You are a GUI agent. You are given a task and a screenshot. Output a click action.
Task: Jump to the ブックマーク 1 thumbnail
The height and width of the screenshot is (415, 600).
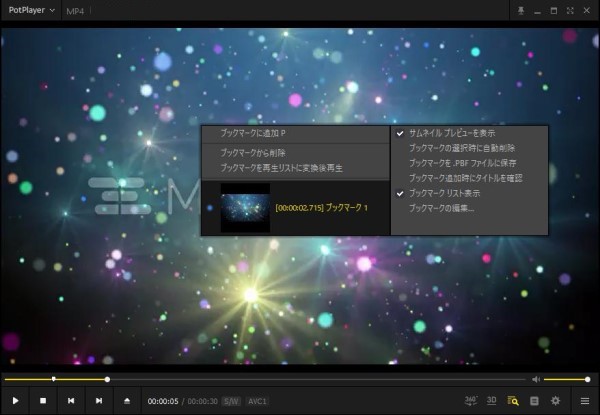245,207
